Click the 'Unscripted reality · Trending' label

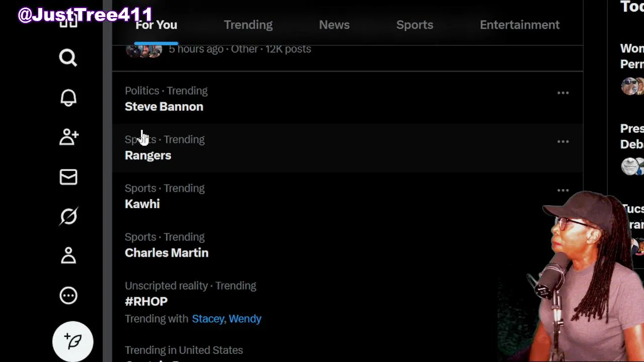[x=190, y=286]
